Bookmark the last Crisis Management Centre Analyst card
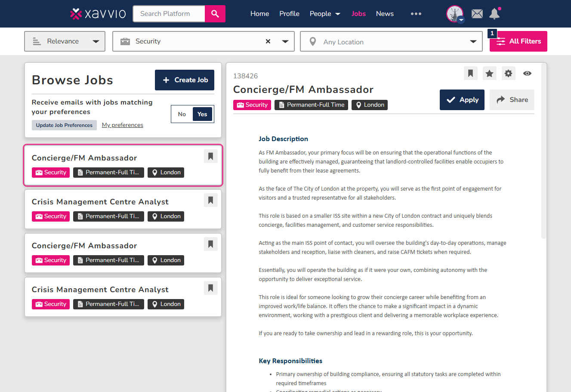 pos(211,288)
